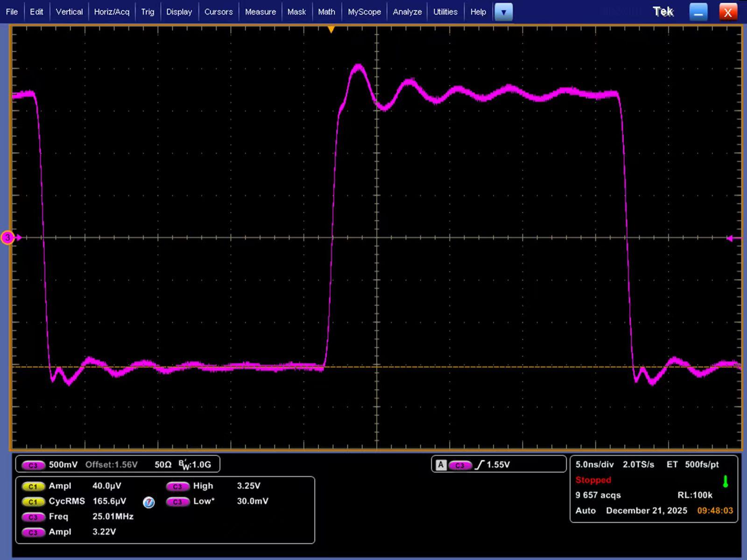The width and height of the screenshot is (747, 560).
Task: Click the orange trigger position marker at top
Action: [331, 30]
